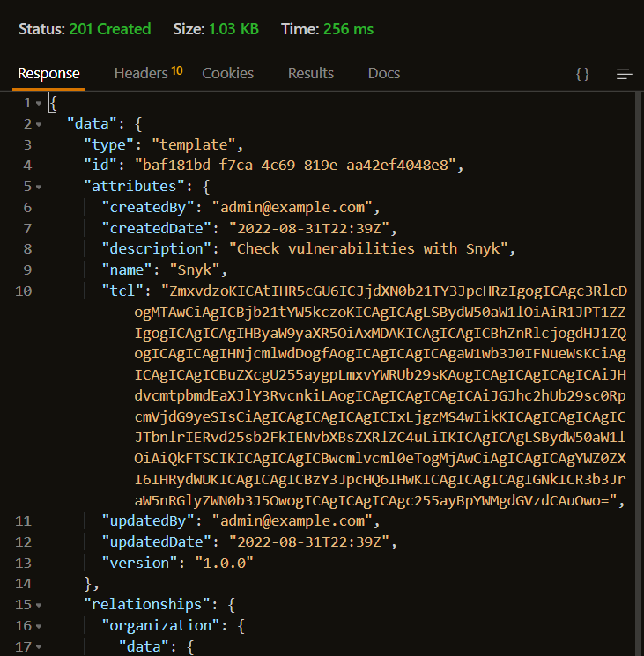Open the response options menu icon
This screenshot has width=644, height=656.
coord(625,74)
